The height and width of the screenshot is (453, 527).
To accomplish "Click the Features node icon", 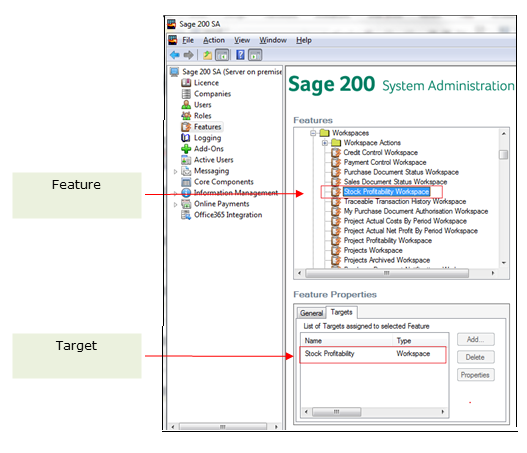I will [x=186, y=127].
